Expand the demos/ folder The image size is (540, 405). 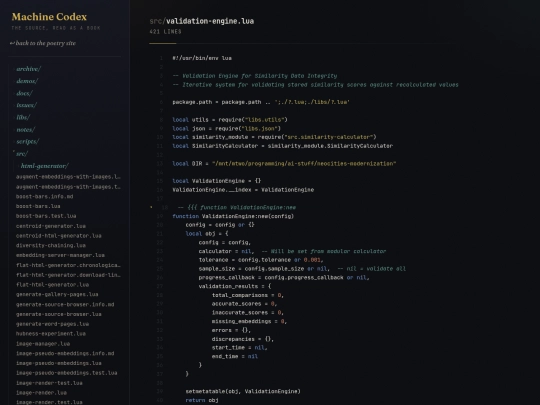[x=27, y=81]
